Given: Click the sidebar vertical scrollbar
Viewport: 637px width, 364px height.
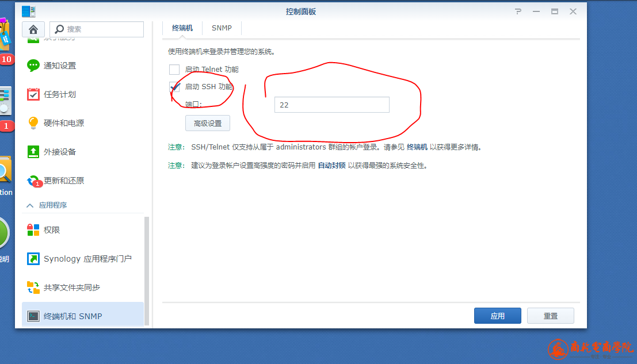Looking at the screenshot, I should 147,271.
